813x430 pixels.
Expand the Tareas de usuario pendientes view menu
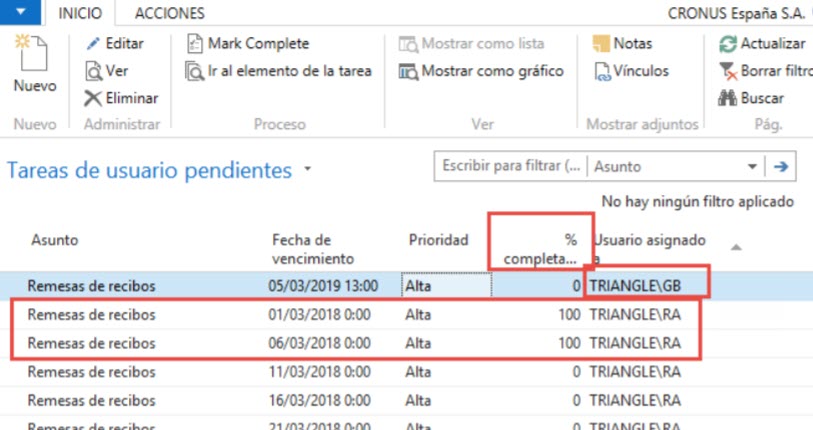(307, 169)
